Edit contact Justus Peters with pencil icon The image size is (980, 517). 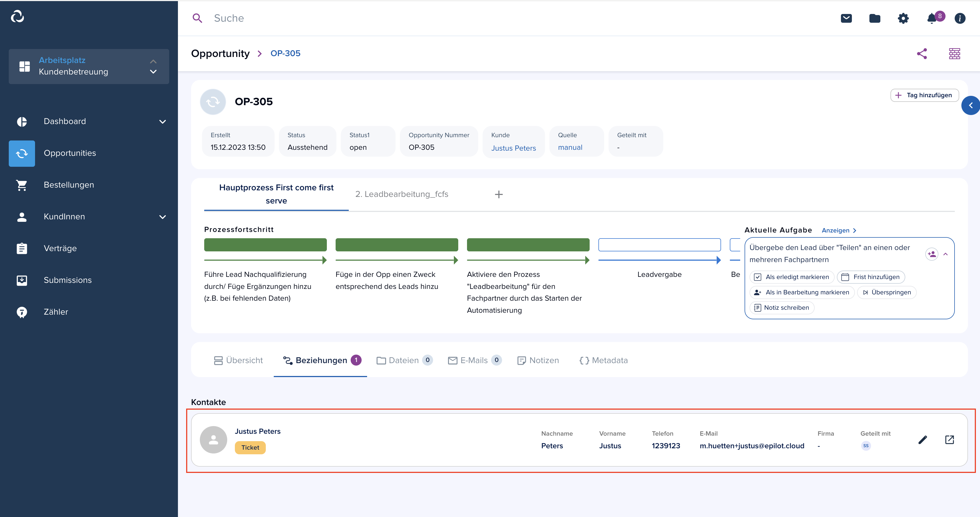click(923, 440)
